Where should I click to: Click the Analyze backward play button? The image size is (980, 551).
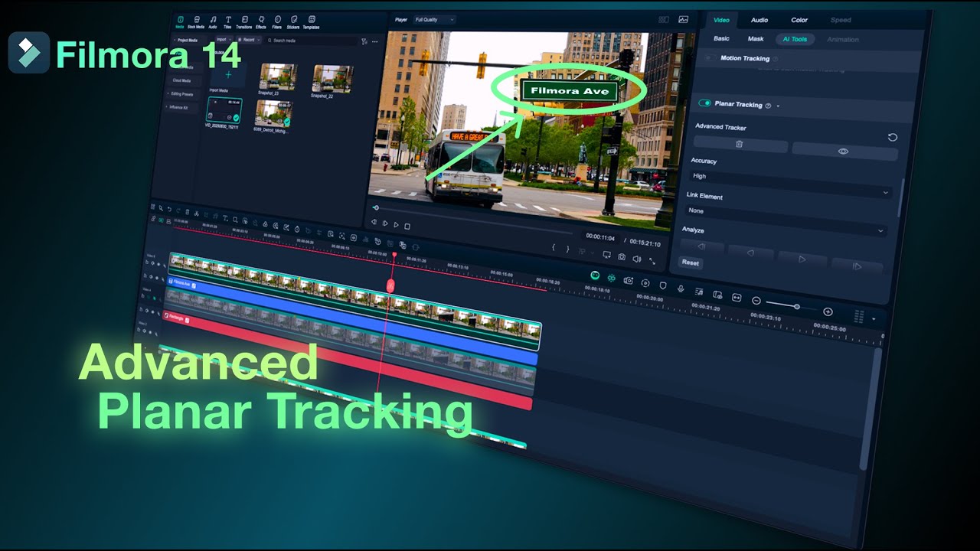750,253
